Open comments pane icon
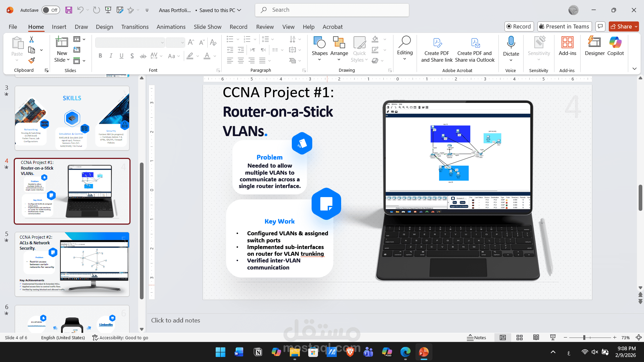 (x=600, y=26)
